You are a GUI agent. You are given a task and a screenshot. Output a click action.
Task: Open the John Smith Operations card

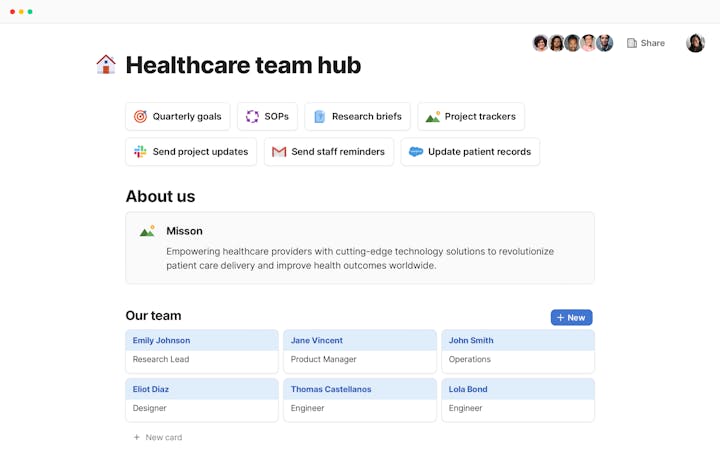coord(517,350)
